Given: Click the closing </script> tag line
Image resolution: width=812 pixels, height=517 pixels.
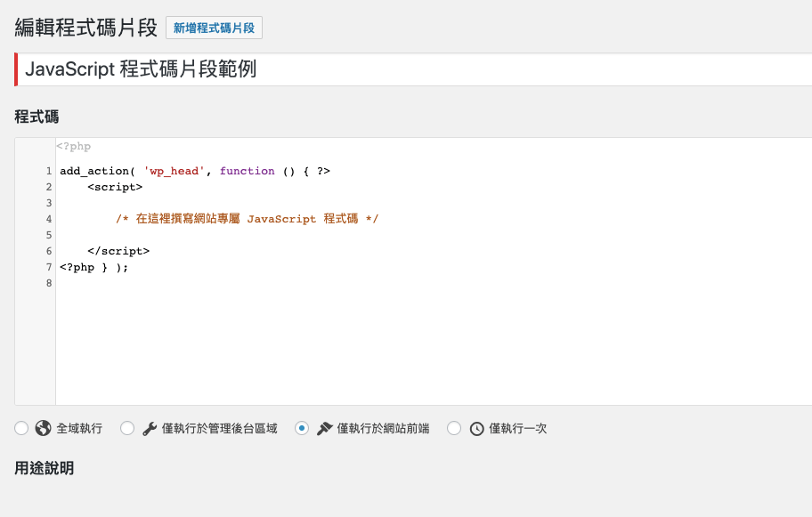Looking at the screenshot, I should tap(118, 251).
